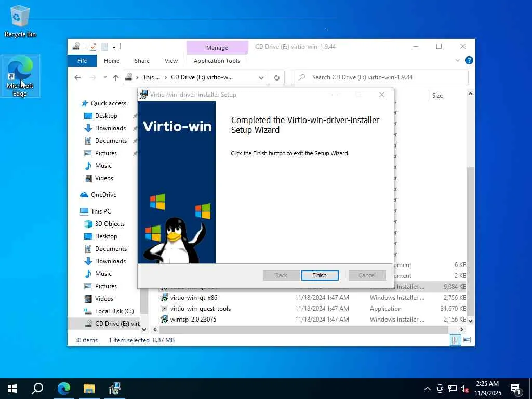Open the notification center icon
This screenshot has width=532, height=399.
pos(516,389)
